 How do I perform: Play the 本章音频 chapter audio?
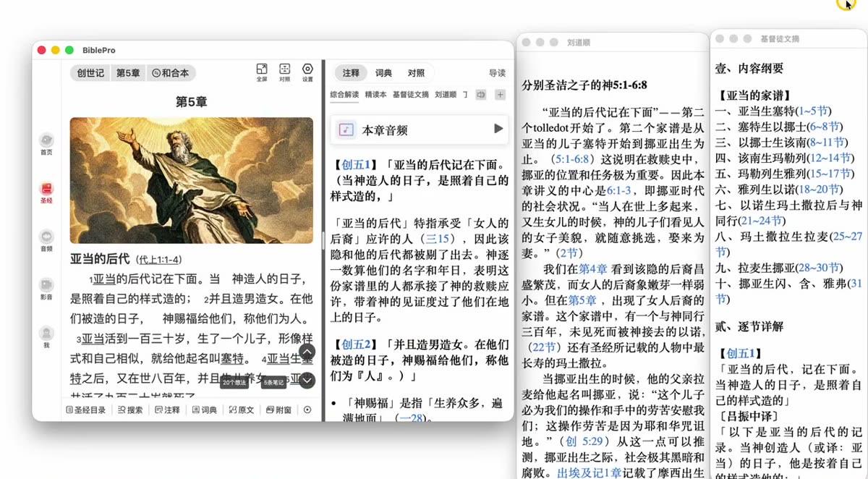point(498,129)
